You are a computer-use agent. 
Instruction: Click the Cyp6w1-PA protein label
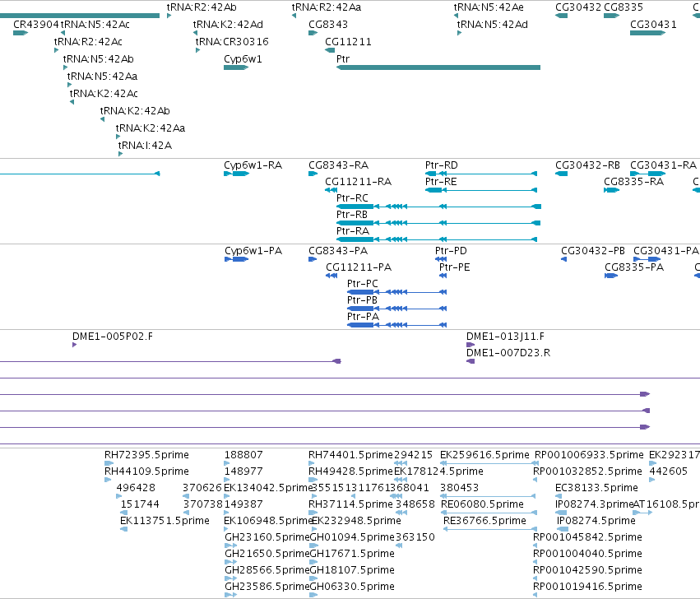click(x=253, y=251)
